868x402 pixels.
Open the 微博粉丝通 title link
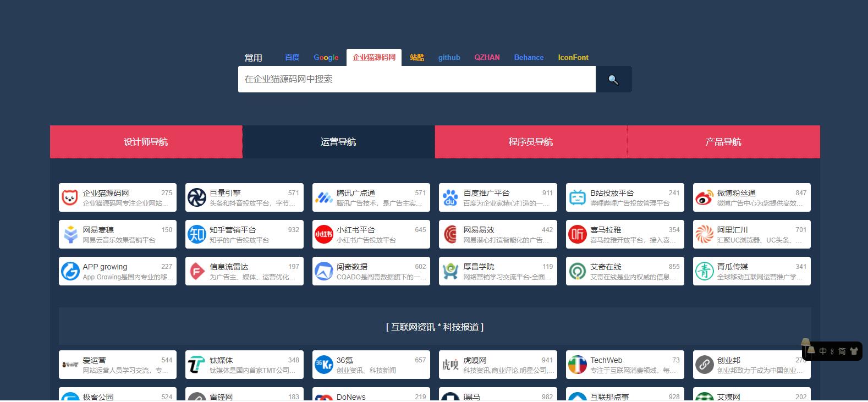(737, 193)
